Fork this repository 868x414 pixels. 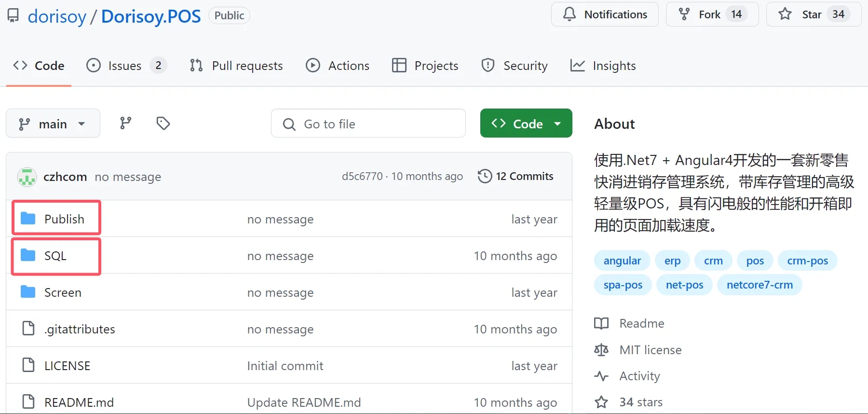point(712,14)
